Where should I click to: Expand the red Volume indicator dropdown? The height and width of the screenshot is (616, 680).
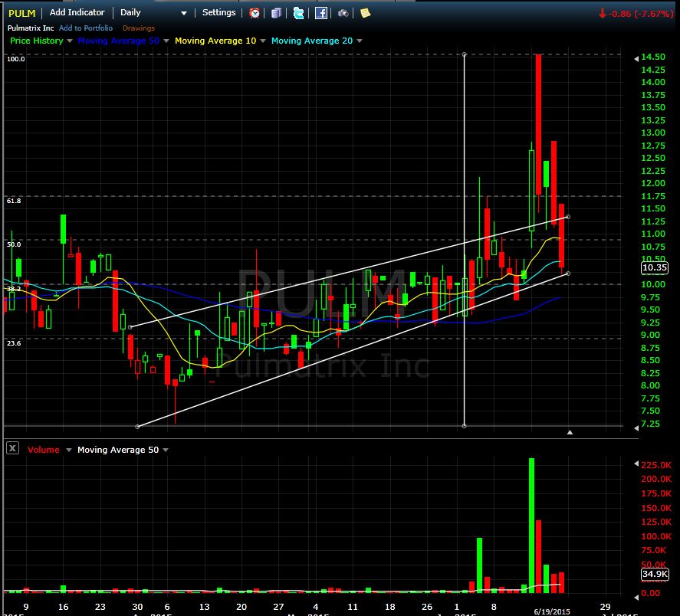click(67, 450)
